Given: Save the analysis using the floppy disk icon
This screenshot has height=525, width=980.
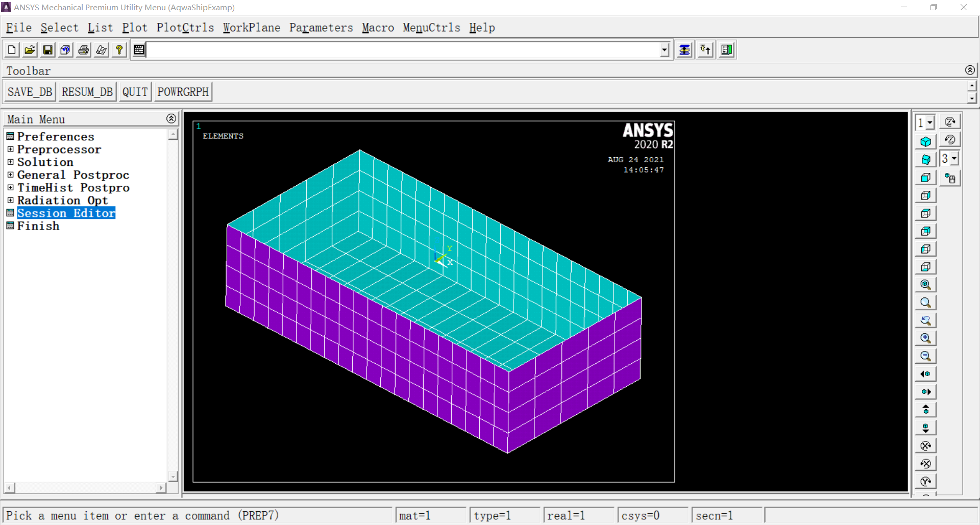Looking at the screenshot, I should (47, 50).
